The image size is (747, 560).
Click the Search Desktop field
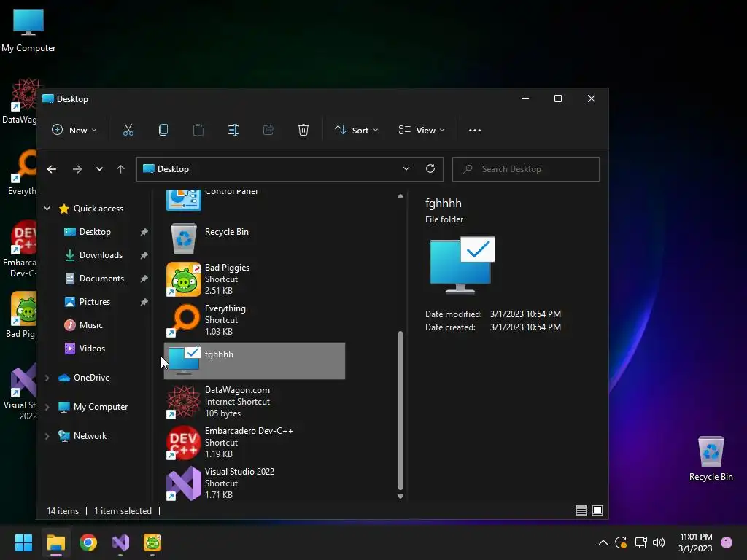pos(525,169)
